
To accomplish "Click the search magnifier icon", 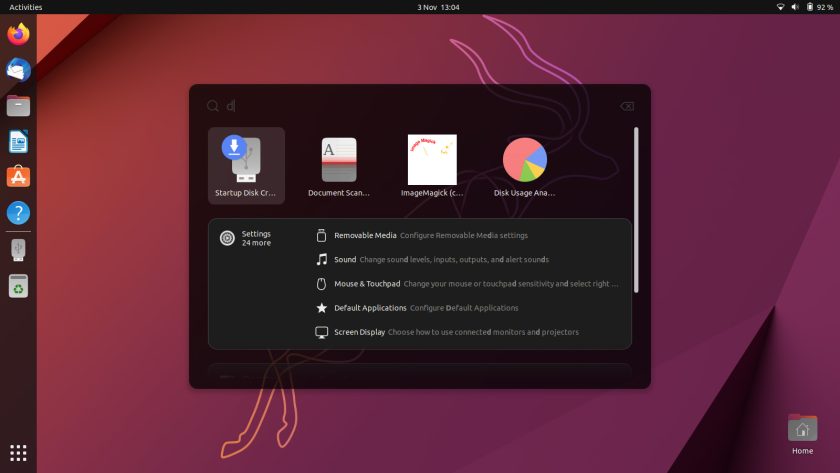I will 213,106.
